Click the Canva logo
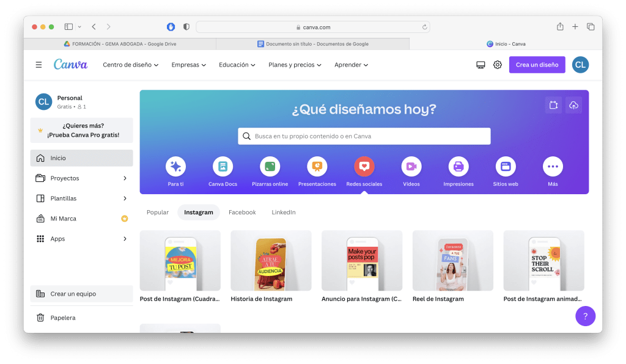626x364 pixels. point(71,64)
